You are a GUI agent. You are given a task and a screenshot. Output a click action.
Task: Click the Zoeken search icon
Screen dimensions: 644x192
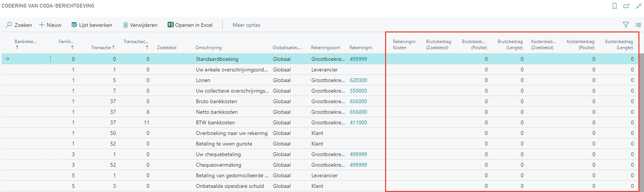click(x=9, y=25)
